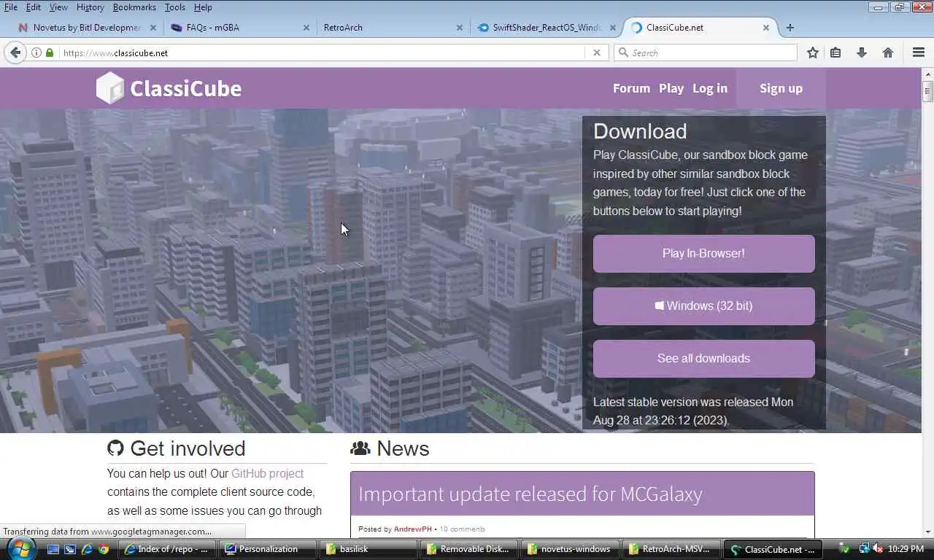Show bookmarks list toolbar icon
Image resolution: width=934 pixels, height=560 pixels.
coord(836,52)
